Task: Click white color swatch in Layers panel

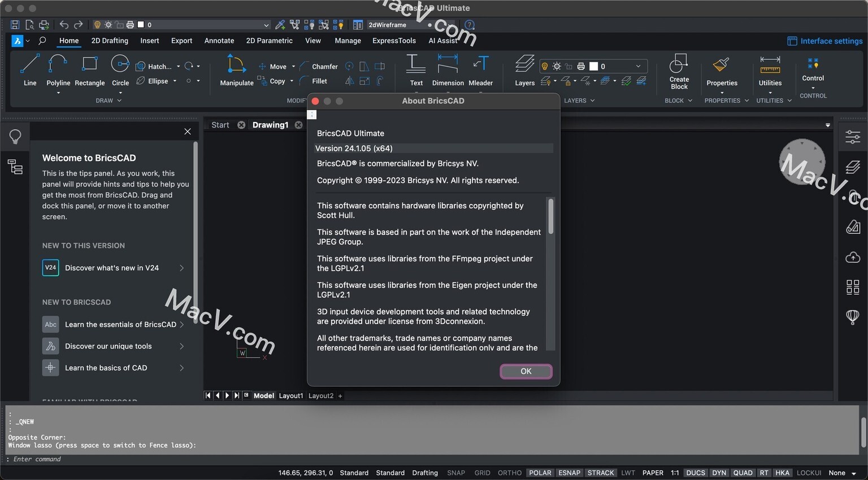Action: tap(593, 66)
